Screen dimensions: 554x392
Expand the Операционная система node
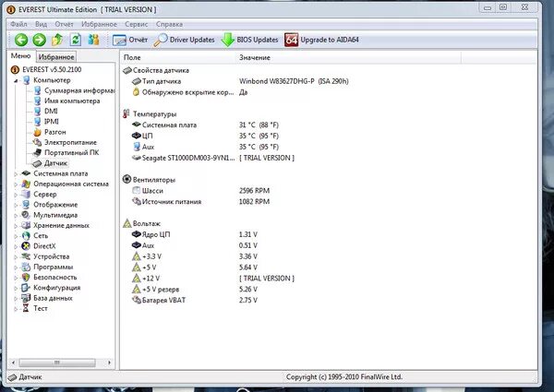tap(16, 184)
